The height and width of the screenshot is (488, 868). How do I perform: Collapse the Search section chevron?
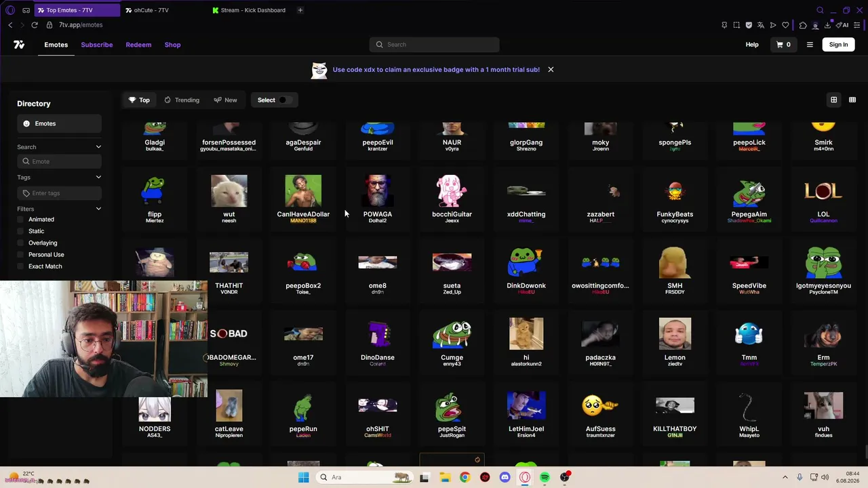(x=98, y=147)
